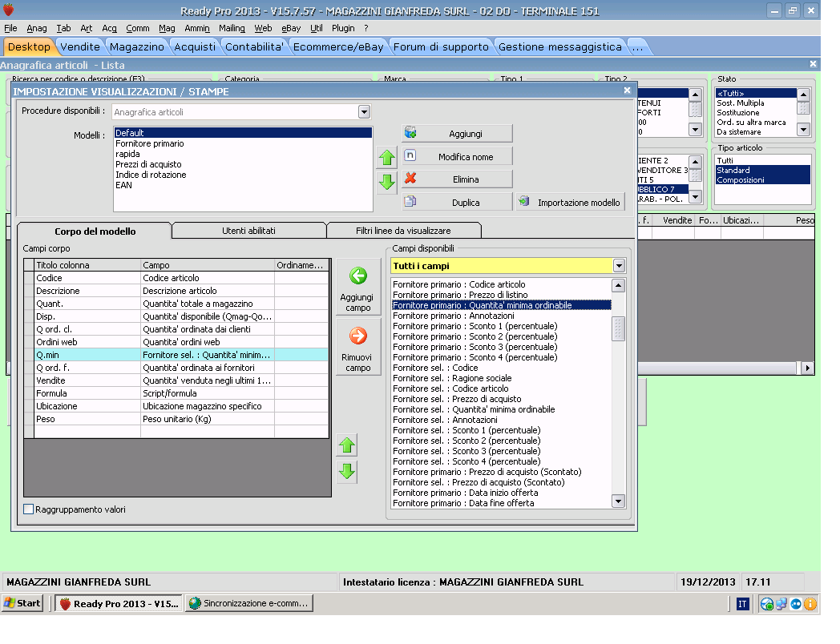Click the Aggiungi model button
The image size is (840, 644).
click(456, 133)
